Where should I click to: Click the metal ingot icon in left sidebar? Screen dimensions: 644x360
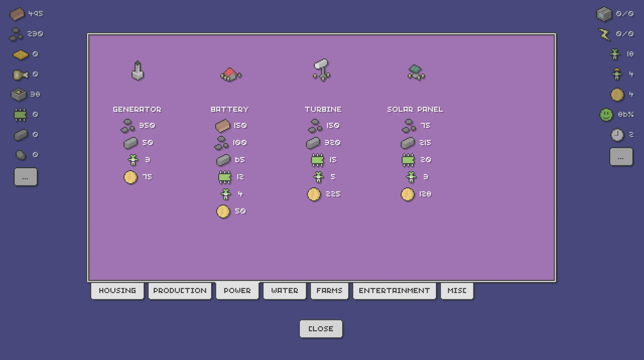21,135
